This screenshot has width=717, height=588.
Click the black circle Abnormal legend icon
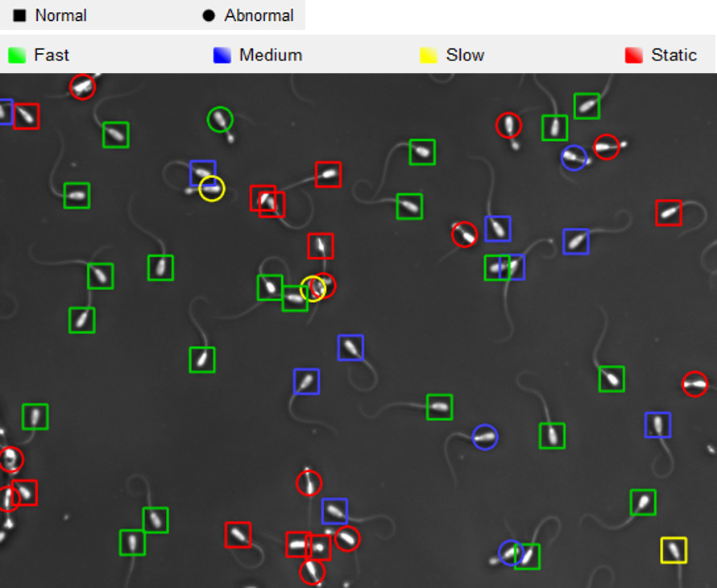click(x=209, y=15)
